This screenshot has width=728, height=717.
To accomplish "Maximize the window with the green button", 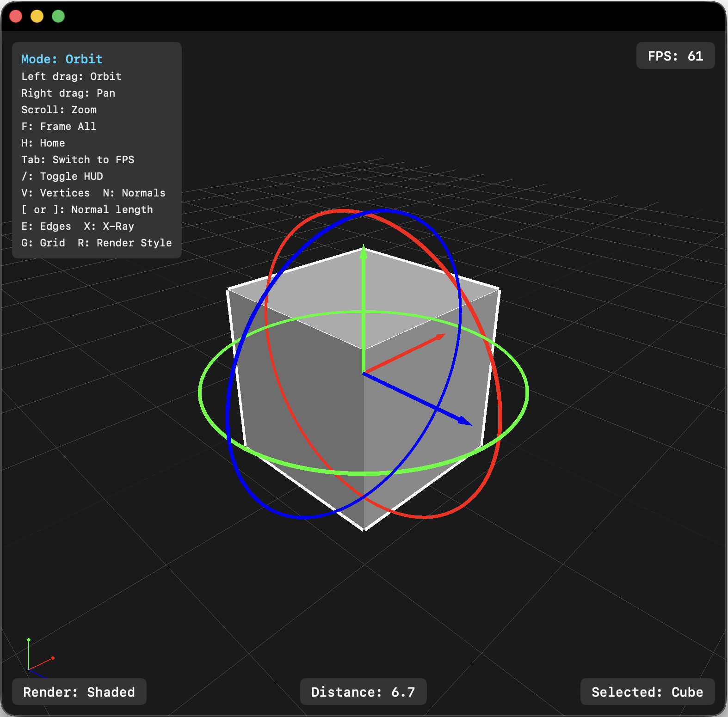I will (x=58, y=16).
